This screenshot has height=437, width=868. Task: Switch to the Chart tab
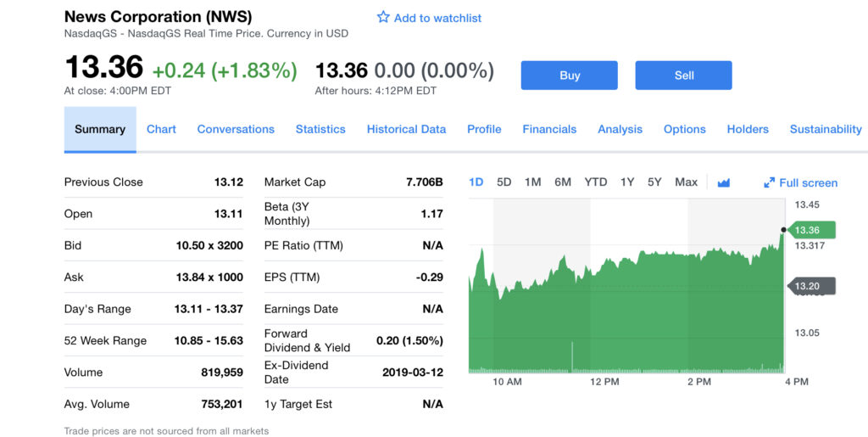coord(161,129)
